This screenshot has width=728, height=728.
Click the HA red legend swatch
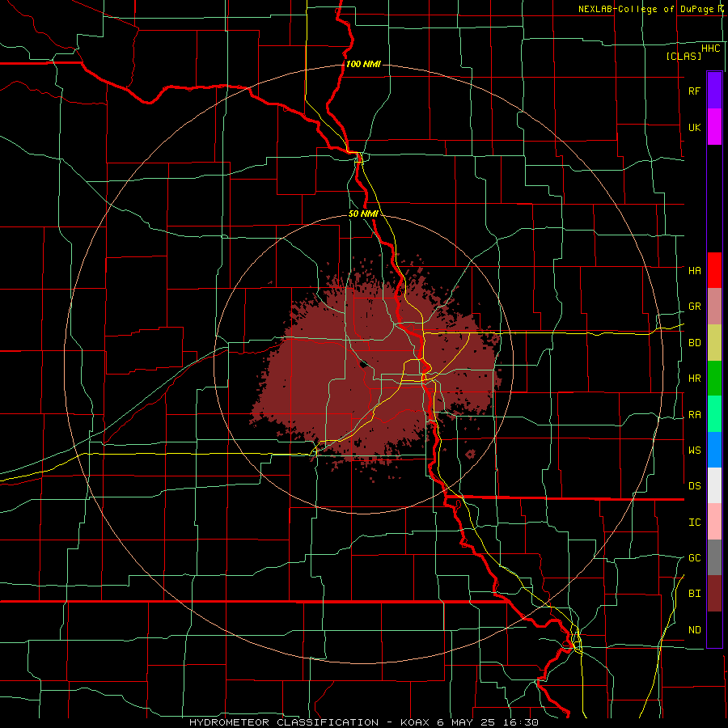[714, 270]
